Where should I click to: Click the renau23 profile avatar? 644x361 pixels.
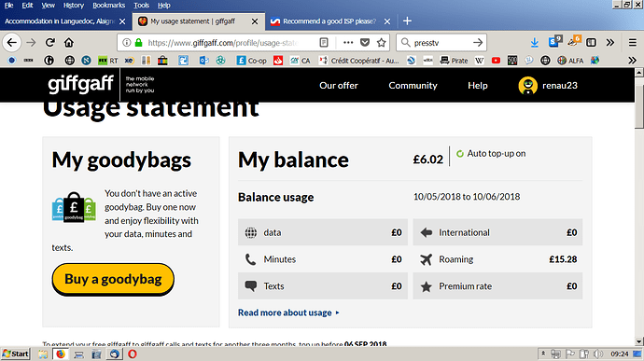[x=527, y=86]
